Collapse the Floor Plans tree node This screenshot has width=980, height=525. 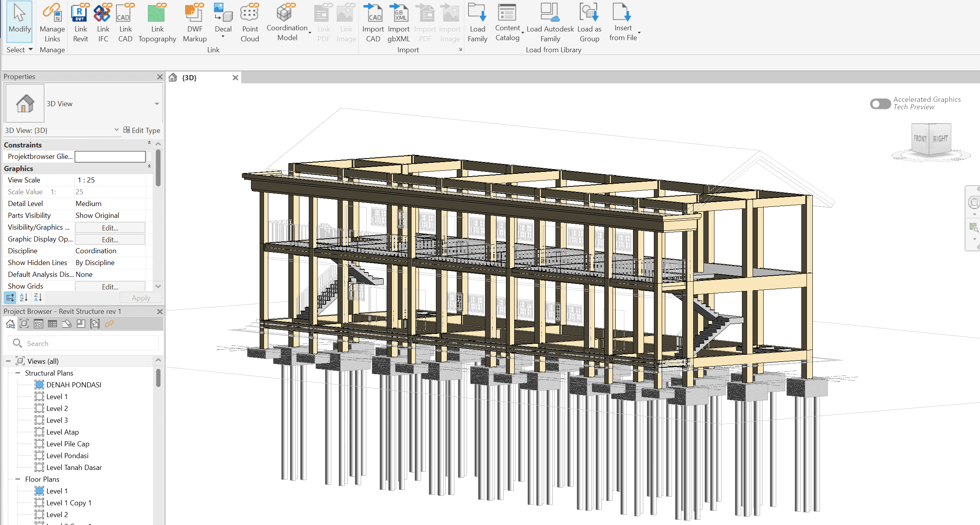(x=18, y=479)
